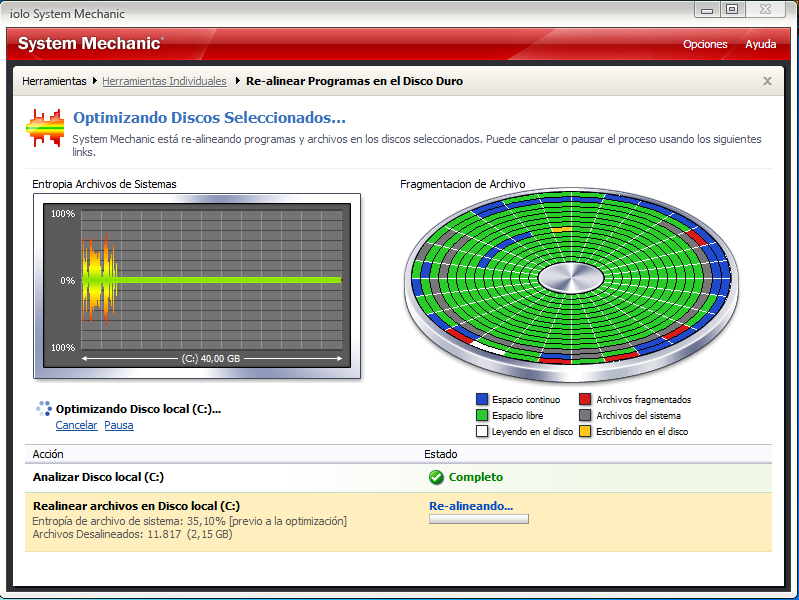Open the Opciones menu
This screenshot has width=799, height=600.
(x=705, y=44)
